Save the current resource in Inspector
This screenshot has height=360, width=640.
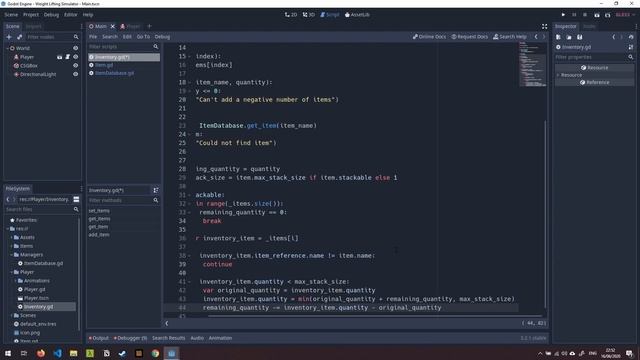580,37
